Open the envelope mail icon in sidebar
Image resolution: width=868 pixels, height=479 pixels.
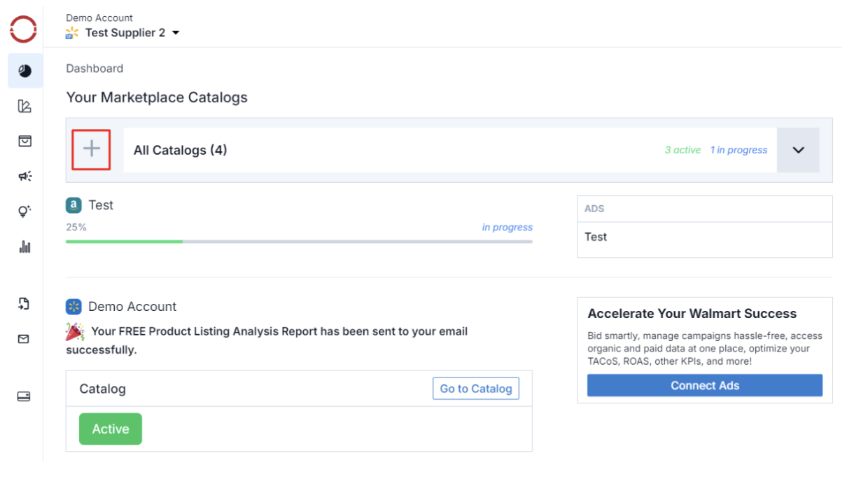point(24,339)
